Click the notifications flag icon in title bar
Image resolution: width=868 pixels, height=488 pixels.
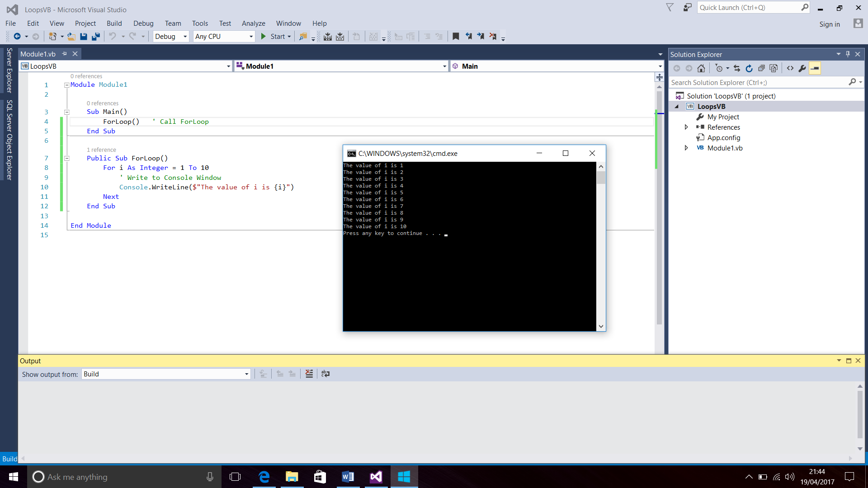[x=670, y=8]
